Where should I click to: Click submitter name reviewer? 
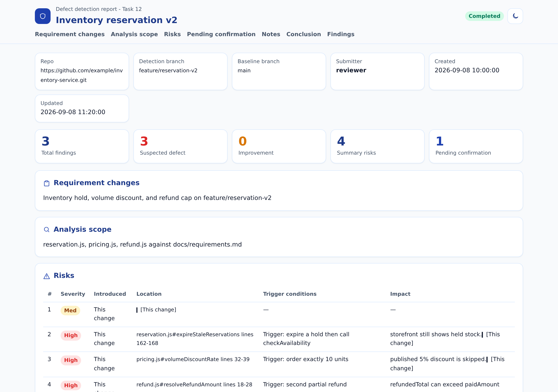tap(351, 70)
